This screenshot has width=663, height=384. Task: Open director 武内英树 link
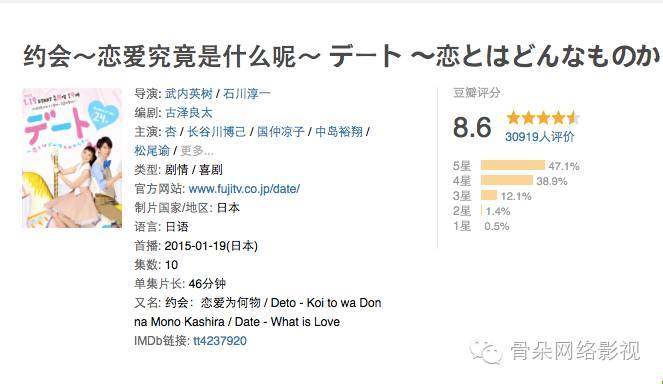coord(189,93)
